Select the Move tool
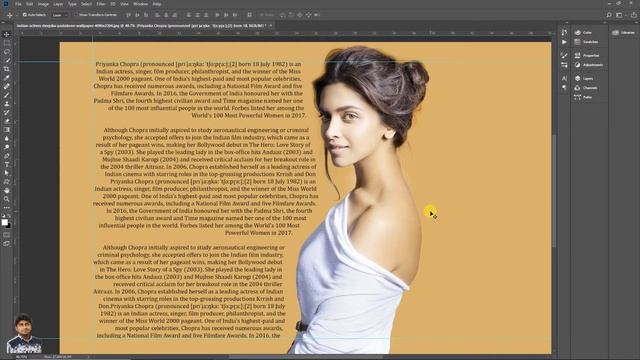 pos(7,35)
